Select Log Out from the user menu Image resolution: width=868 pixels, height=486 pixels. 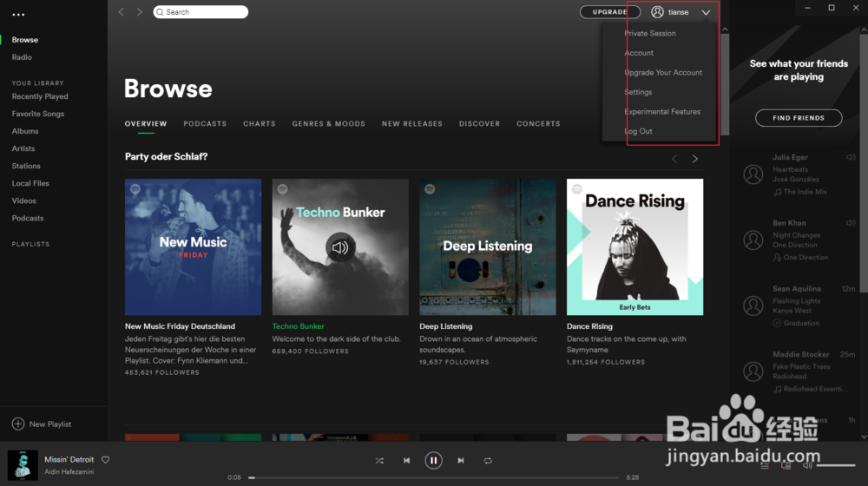(638, 131)
